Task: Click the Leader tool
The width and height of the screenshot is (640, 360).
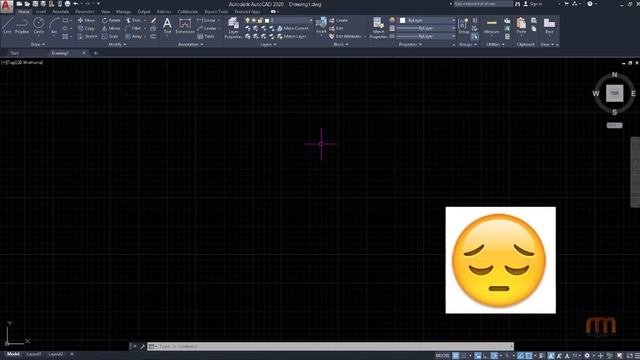Action: pos(207,28)
